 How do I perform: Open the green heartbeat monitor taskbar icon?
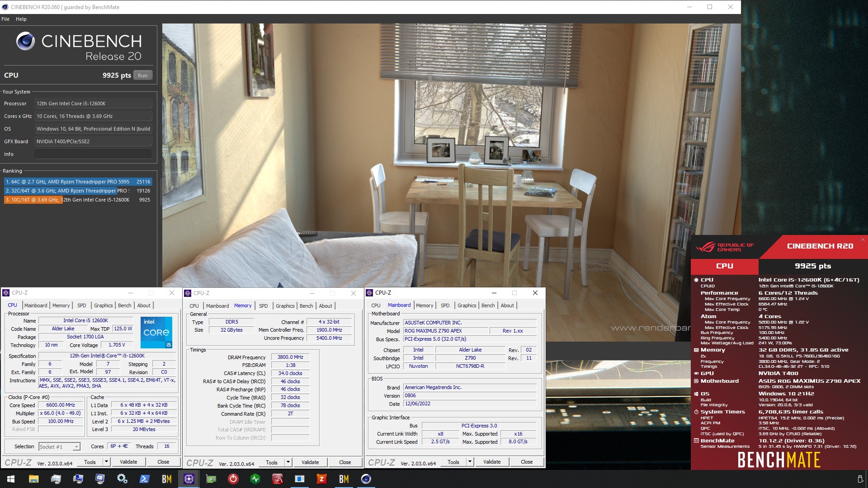point(255,479)
